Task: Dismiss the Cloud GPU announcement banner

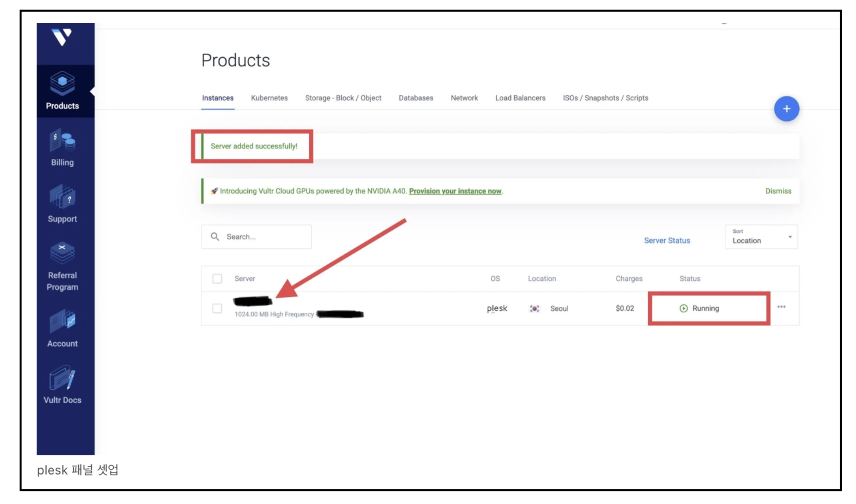Action: tap(778, 191)
